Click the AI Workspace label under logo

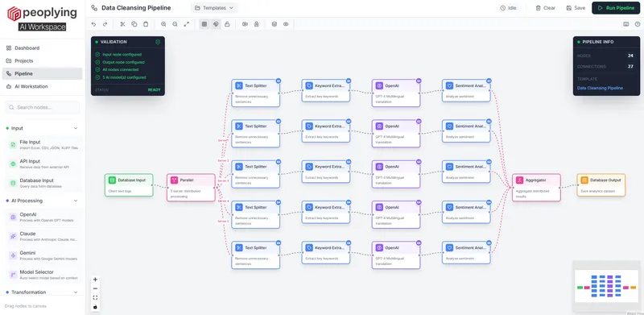click(x=43, y=27)
